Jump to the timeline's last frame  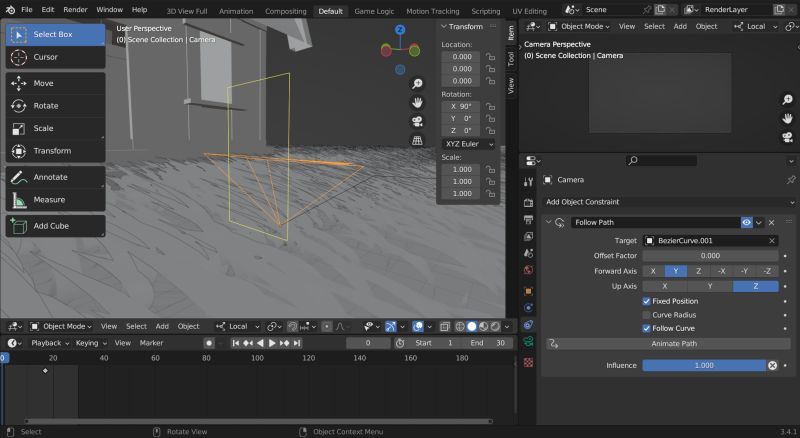[297, 343]
